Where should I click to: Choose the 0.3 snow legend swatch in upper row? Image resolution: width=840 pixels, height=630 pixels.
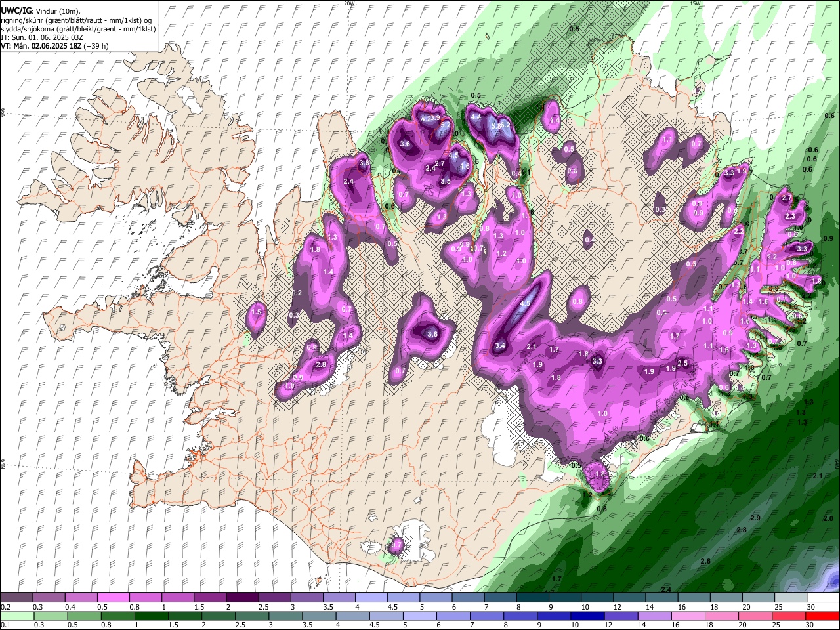(x=49, y=598)
